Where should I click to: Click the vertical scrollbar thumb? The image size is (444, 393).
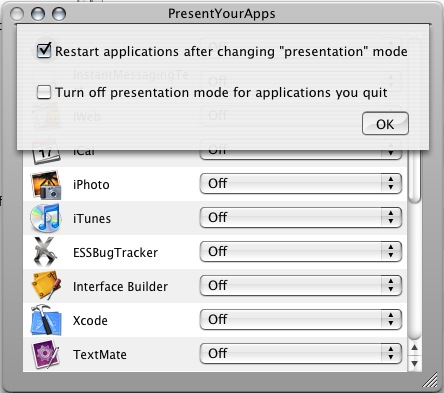click(x=414, y=177)
